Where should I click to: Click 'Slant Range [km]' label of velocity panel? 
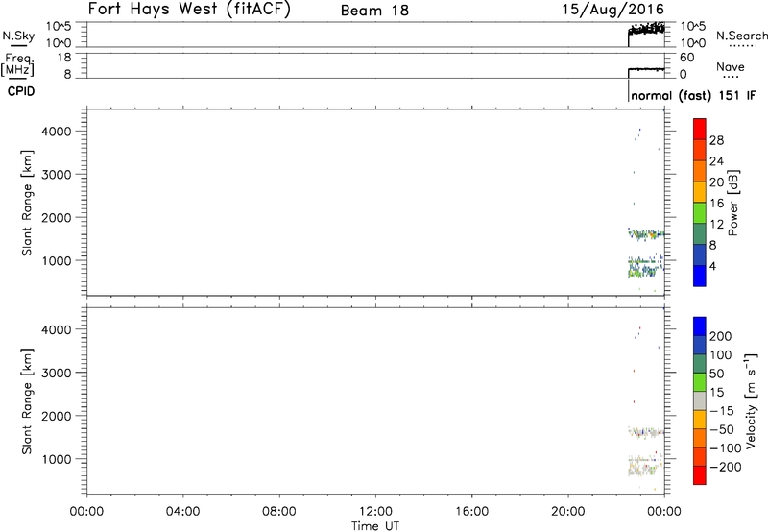click(27, 401)
